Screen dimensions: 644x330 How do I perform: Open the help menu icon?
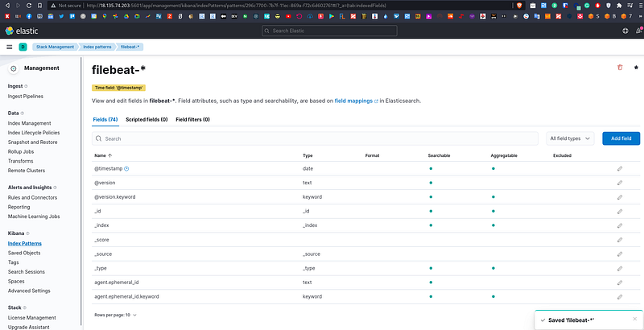tap(625, 31)
